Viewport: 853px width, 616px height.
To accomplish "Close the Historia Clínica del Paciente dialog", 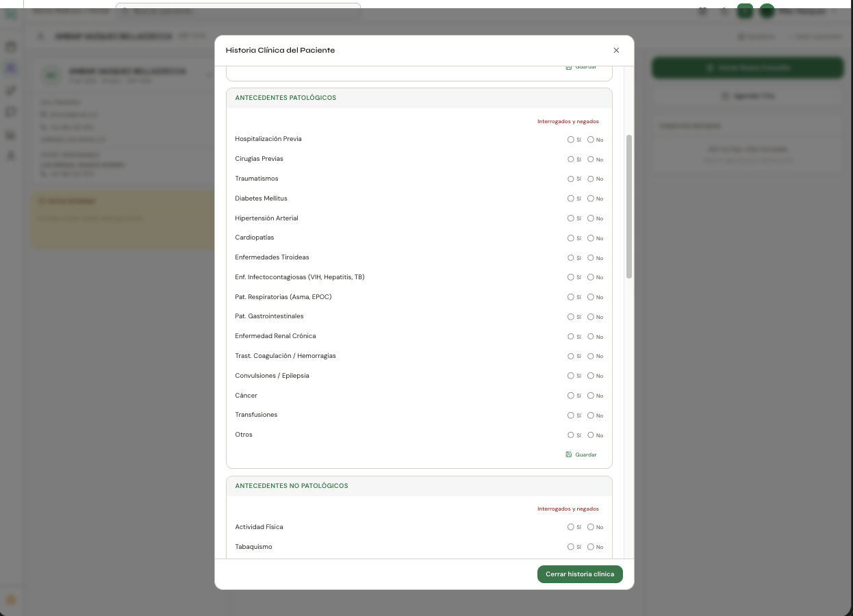I will 616,50.
